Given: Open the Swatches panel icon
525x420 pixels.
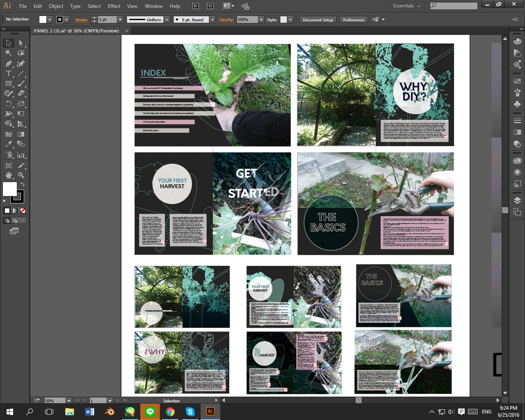Looking at the screenshot, I should [517, 81].
